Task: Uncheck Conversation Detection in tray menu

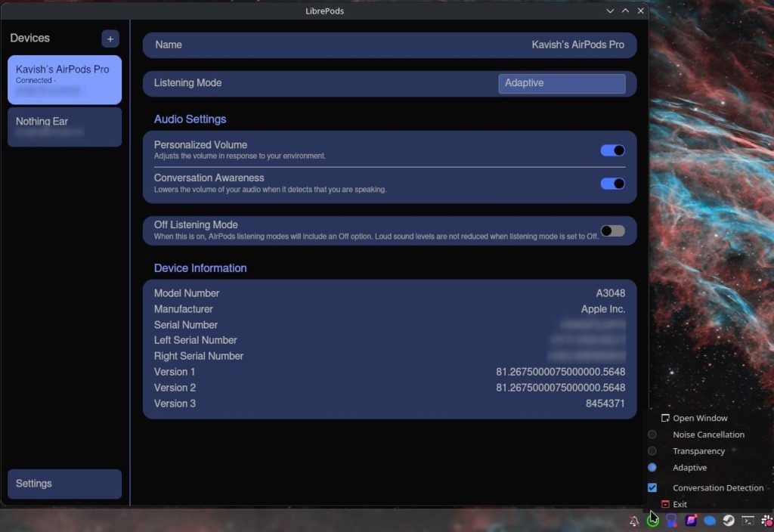Action: 652,488
